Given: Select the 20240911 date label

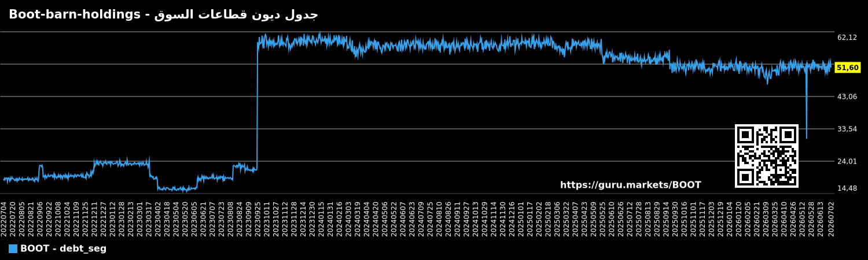Looking at the screenshot, I should [x=458, y=218].
